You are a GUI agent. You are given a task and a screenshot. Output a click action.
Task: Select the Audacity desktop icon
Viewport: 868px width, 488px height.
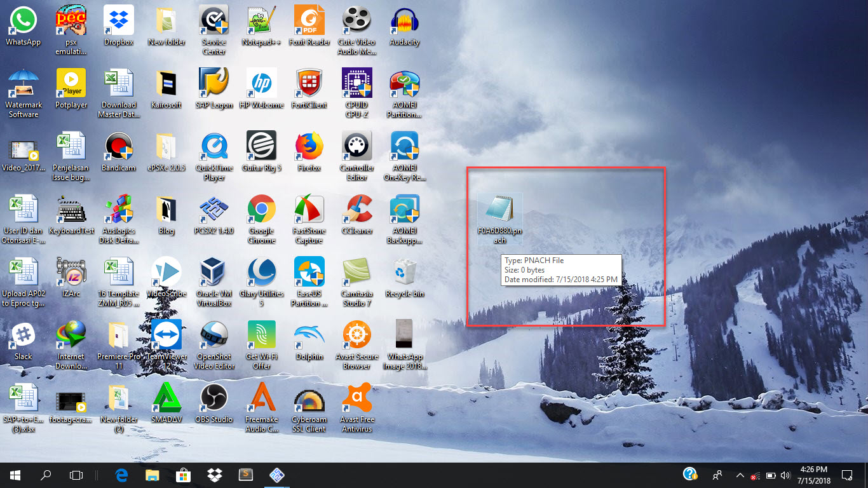click(405, 20)
